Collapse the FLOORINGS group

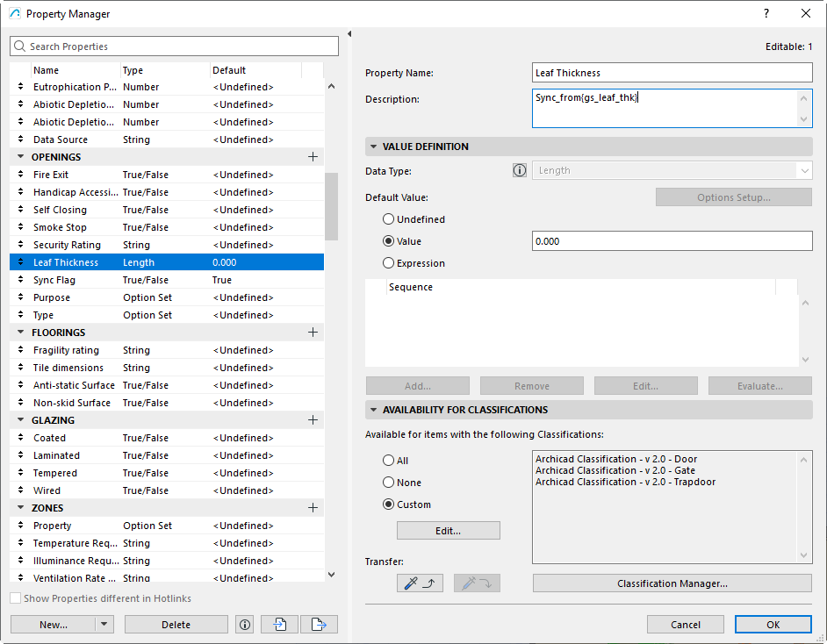point(20,332)
